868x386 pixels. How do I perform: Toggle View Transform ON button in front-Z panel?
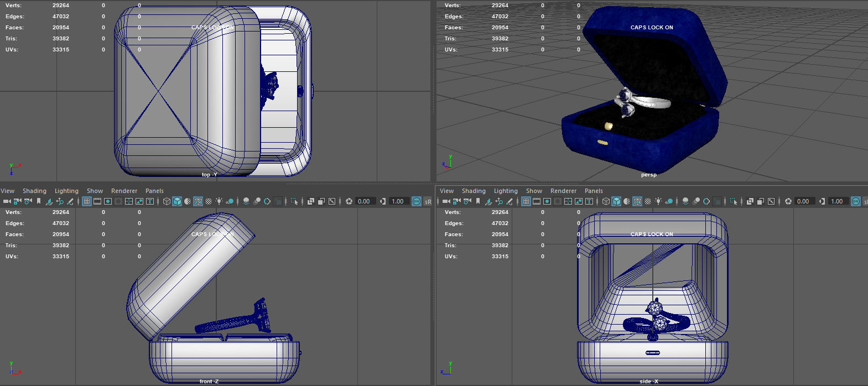417,201
